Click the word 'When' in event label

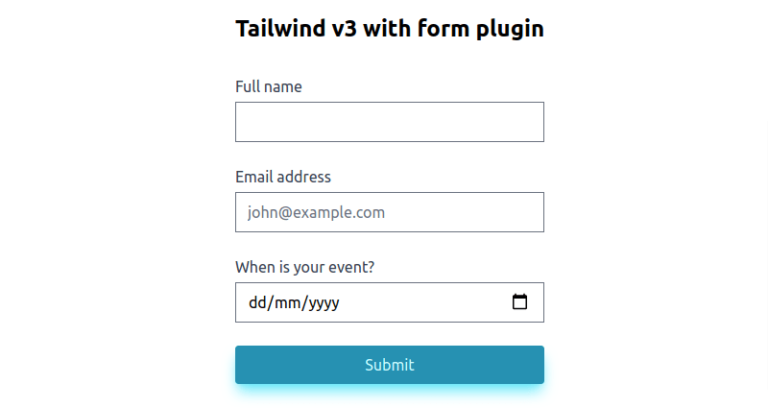(254, 267)
